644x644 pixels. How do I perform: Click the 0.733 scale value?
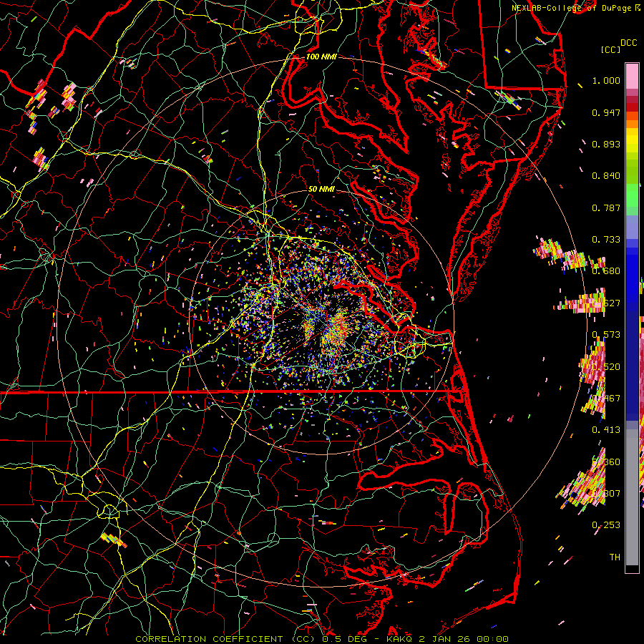coord(606,240)
